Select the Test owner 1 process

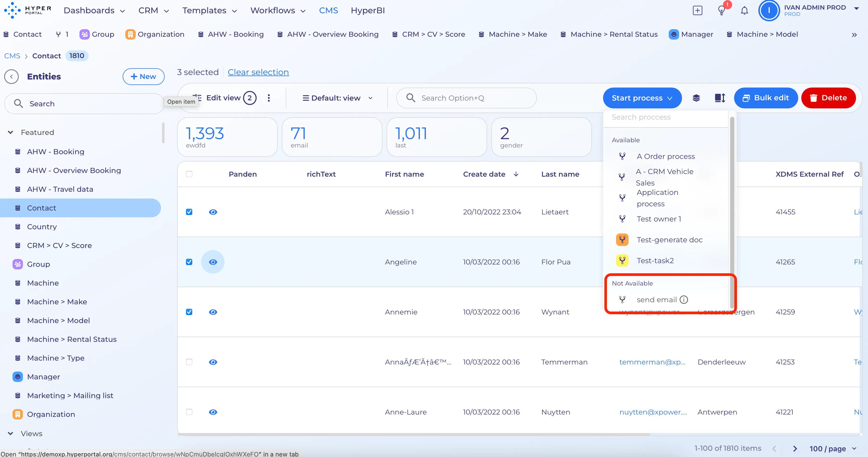pos(666,219)
